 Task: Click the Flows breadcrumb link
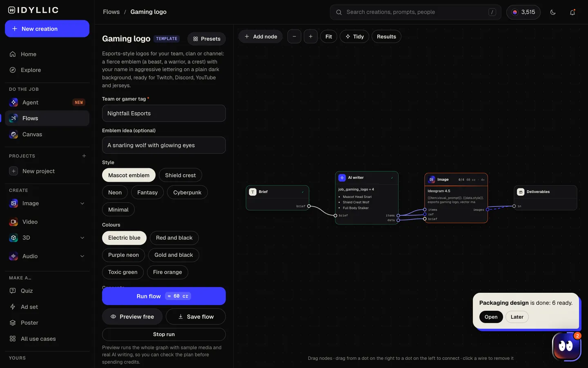point(111,12)
